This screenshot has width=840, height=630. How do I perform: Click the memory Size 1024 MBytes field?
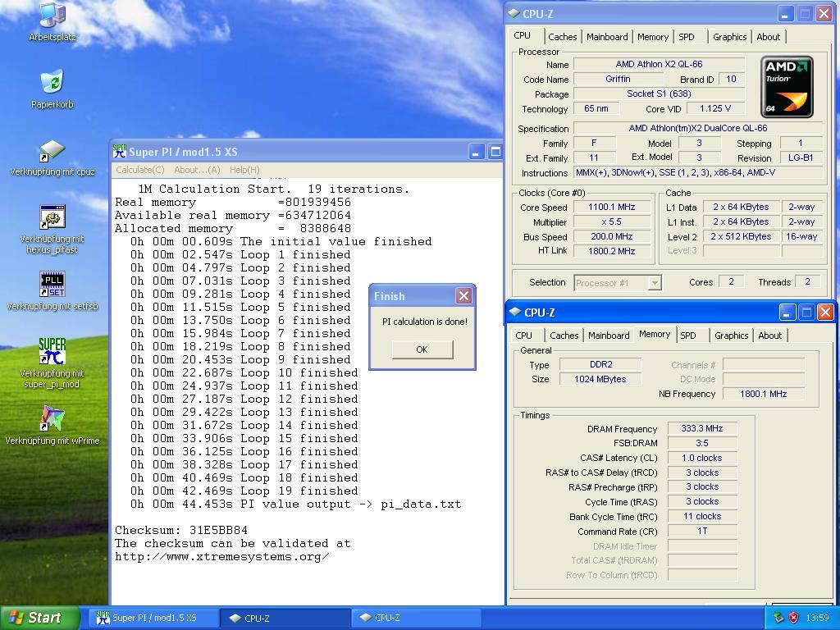tap(600, 379)
